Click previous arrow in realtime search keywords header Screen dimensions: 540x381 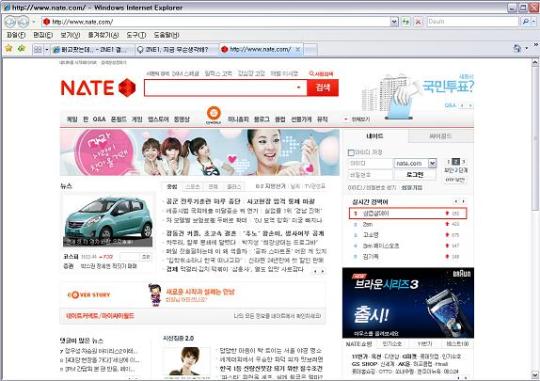pos(456,201)
